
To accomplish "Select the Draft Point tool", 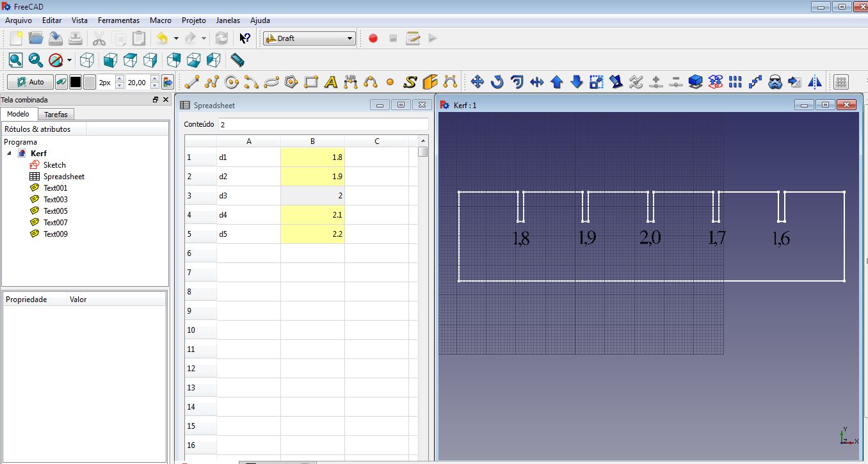I will point(390,82).
